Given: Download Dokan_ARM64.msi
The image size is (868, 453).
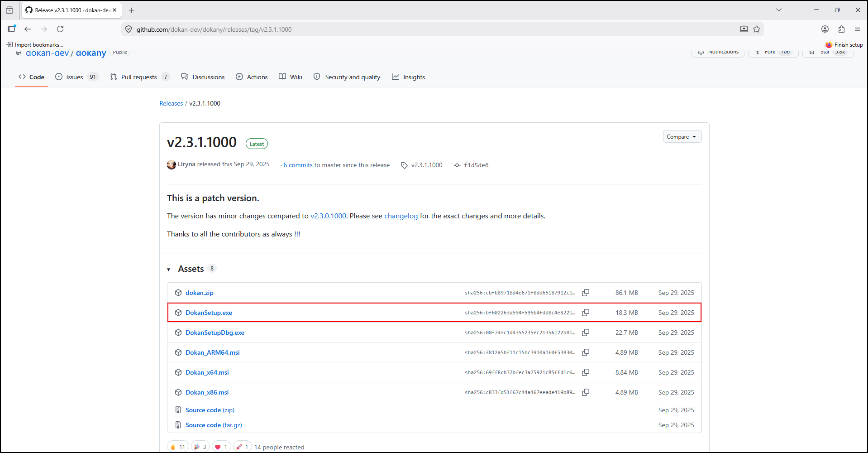Looking at the screenshot, I should point(213,352).
